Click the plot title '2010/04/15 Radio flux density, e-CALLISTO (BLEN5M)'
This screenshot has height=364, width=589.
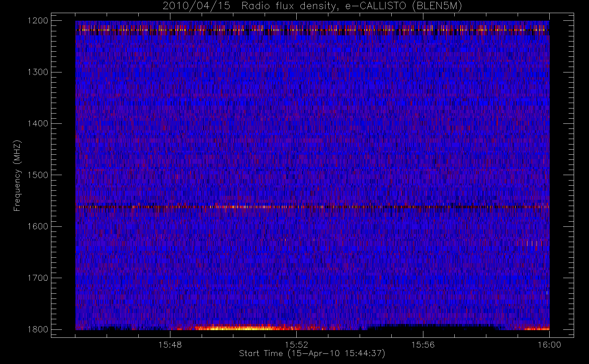pyautogui.click(x=312, y=6)
